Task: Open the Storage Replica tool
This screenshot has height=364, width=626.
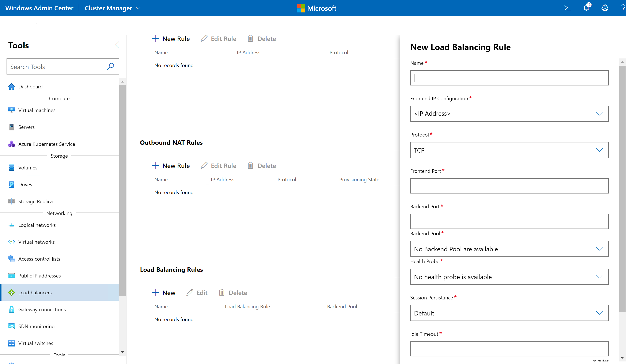Action: 35,201
